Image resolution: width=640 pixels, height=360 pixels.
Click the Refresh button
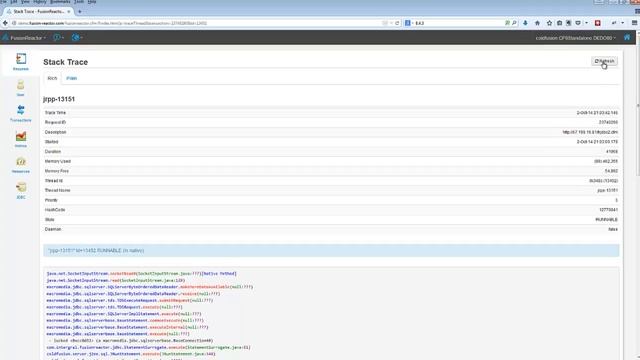click(604, 61)
